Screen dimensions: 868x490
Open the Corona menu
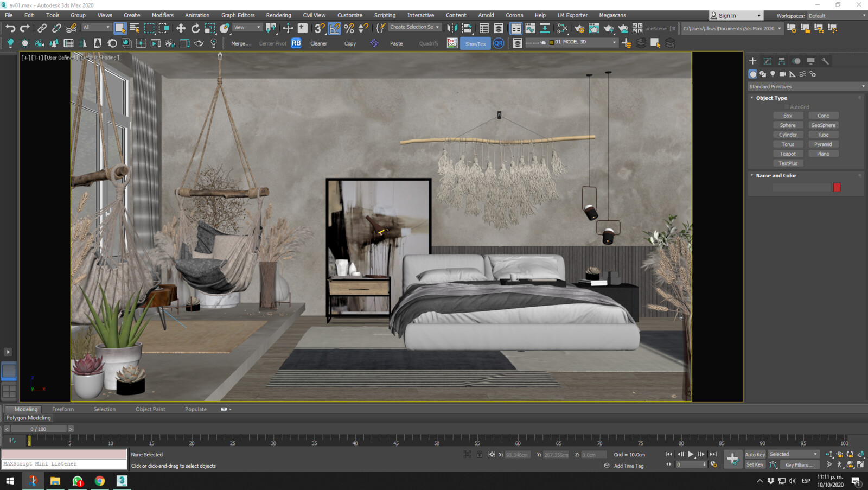pyautogui.click(x=514, y=15)
